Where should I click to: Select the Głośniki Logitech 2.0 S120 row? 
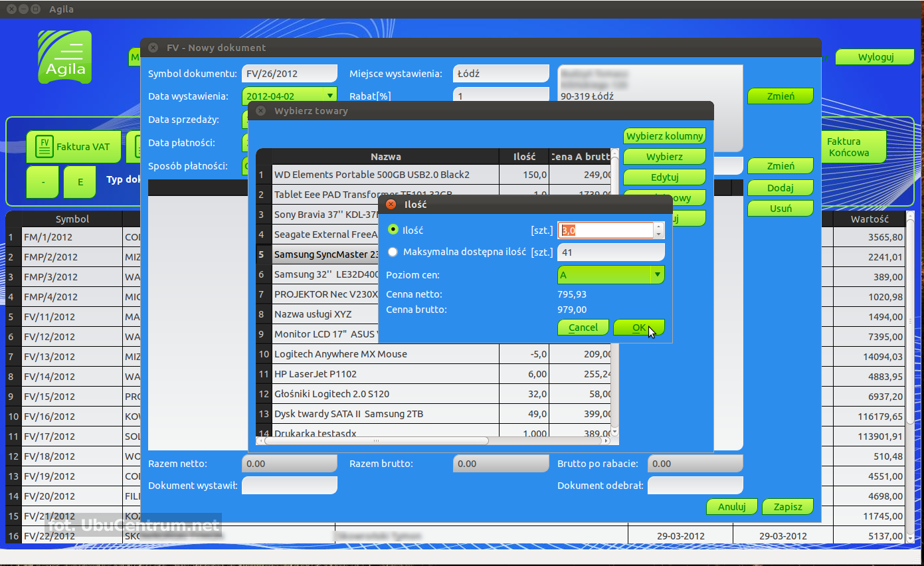point(433,394)
